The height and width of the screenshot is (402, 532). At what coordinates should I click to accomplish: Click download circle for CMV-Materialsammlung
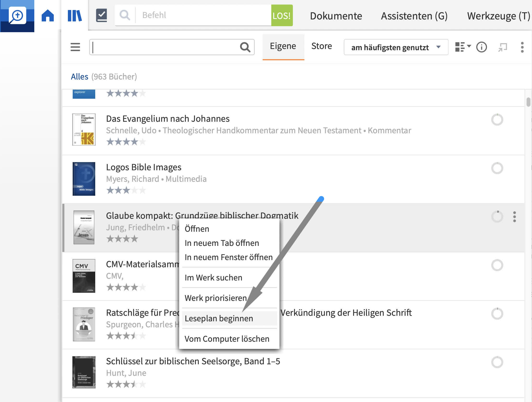point(497,265)
